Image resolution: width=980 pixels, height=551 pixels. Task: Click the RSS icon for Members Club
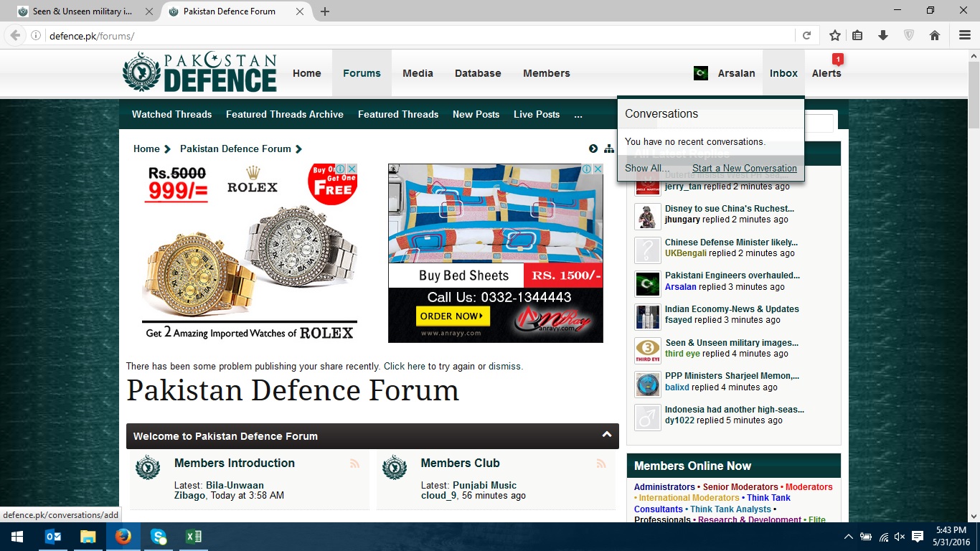click(x=601, y=463)
